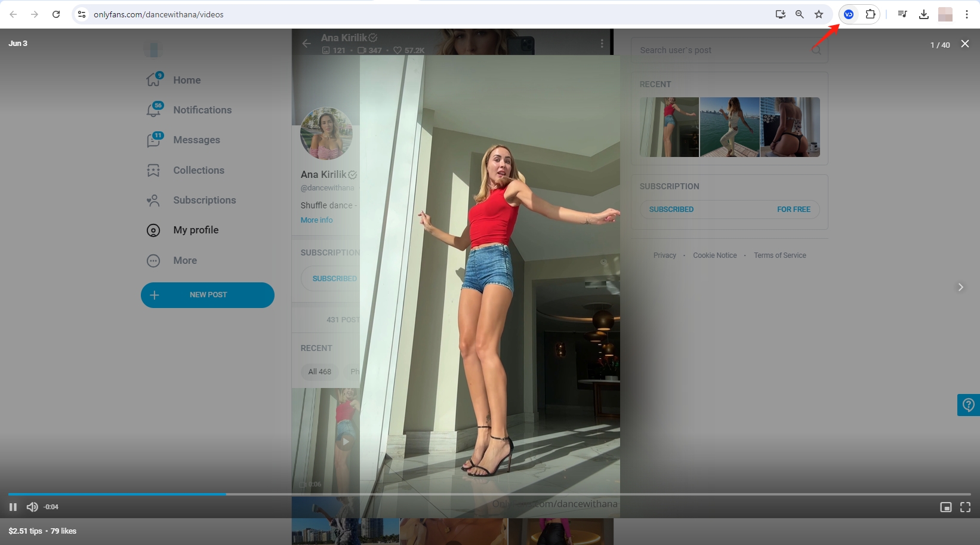Select Subscriptions using the sidebar icon
980x545 pixels.
pos(153,200)
